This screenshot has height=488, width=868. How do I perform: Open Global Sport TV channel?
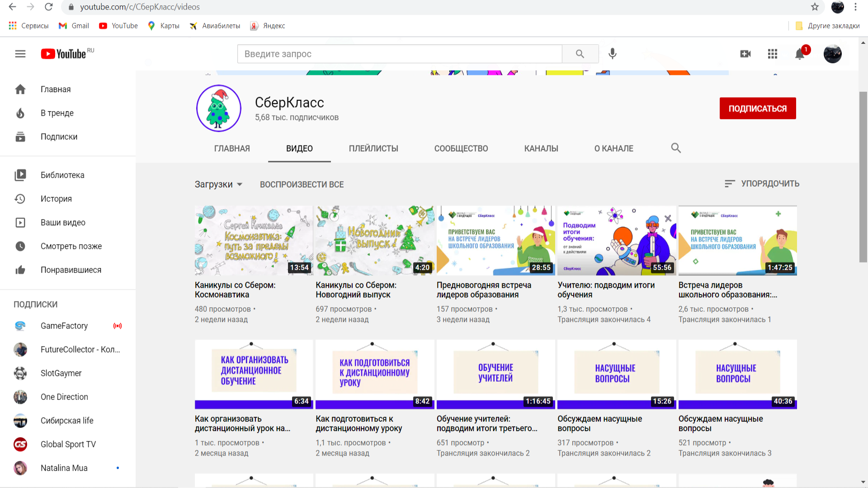point(68,445)
